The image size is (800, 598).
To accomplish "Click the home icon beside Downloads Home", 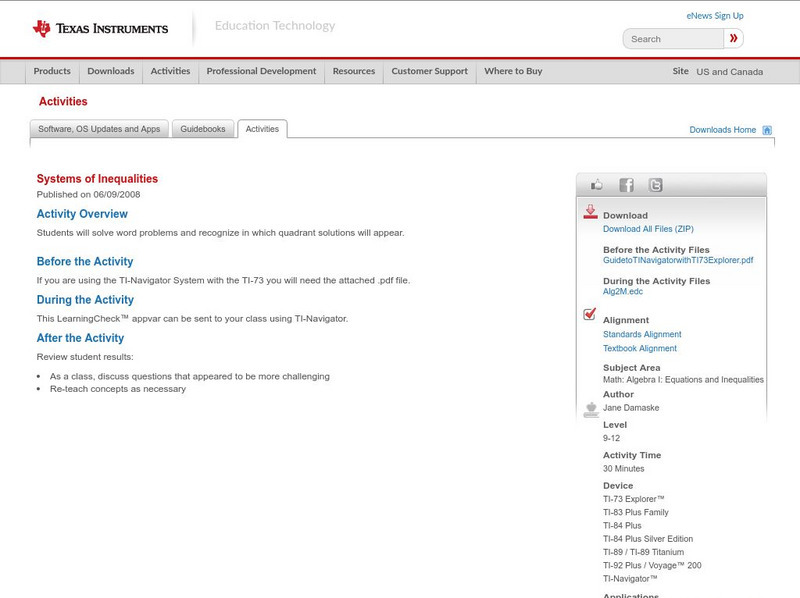I will pos(766,129).
